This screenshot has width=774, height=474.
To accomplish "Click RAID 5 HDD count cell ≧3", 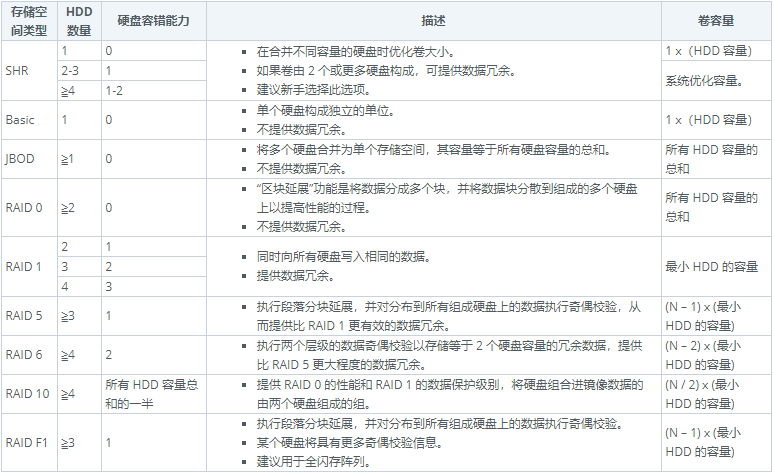I will 79,316.
